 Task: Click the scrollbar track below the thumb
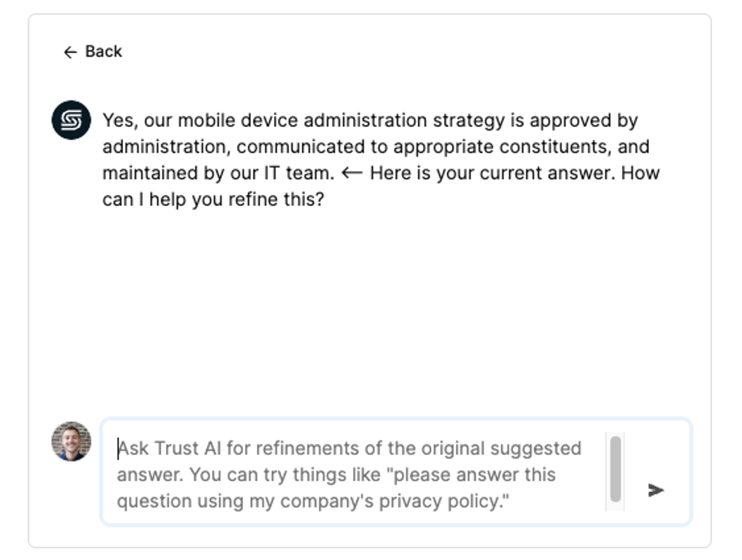615,507
